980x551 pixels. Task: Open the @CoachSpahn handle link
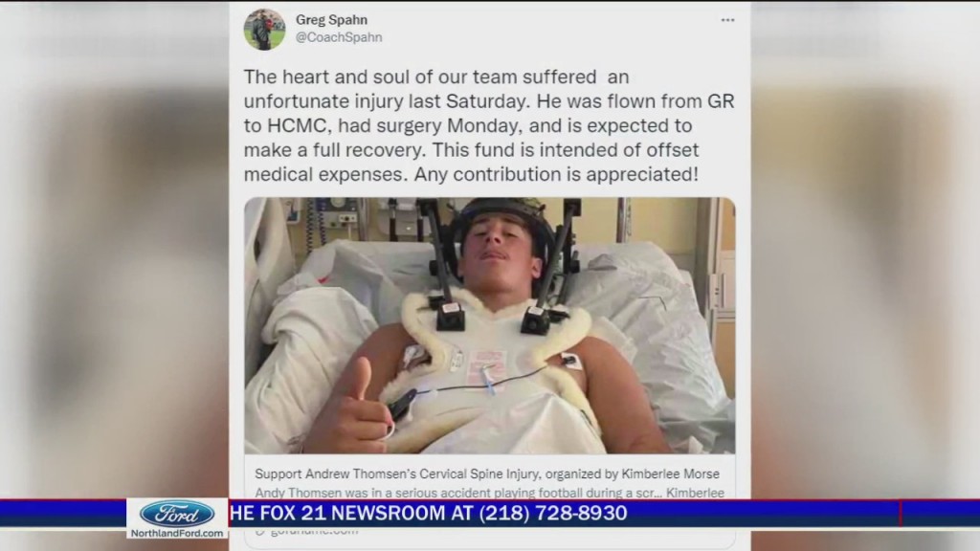pyautogui.click(x=339, y=37)
